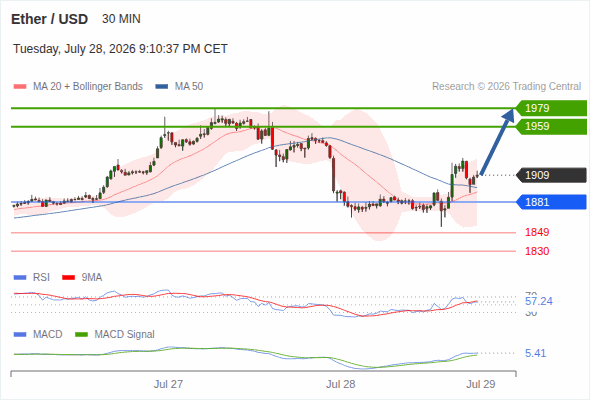Viewport: 590px width, 400px height.
Task: Click the 30 MIN timeframe label
Action: [121, 19]
